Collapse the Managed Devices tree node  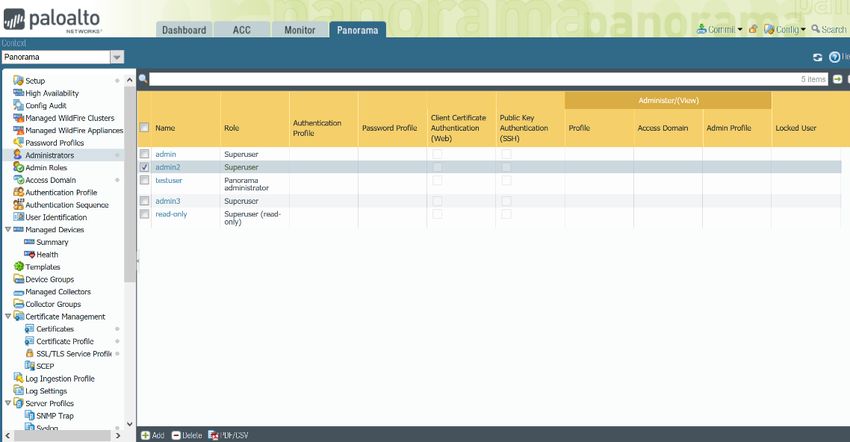8,229
